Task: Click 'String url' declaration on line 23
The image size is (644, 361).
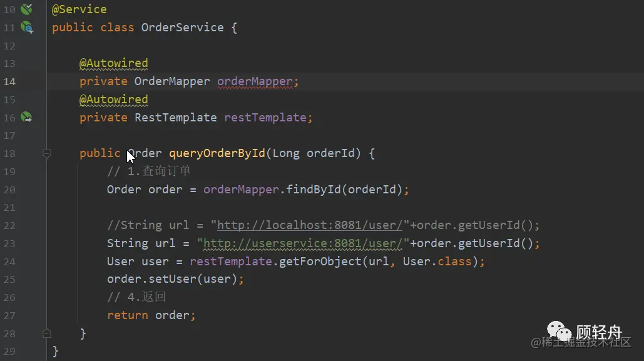Action: click(141, 243)
